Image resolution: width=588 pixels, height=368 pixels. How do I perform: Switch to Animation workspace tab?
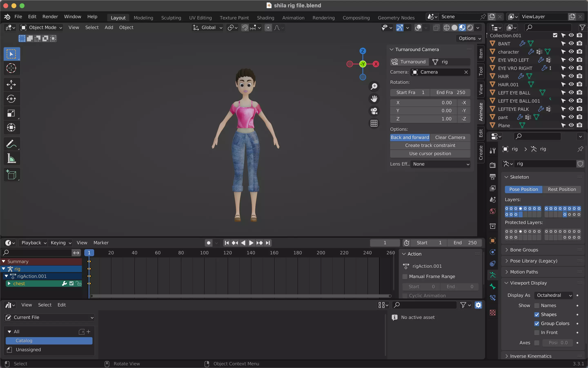pos(293,18)
